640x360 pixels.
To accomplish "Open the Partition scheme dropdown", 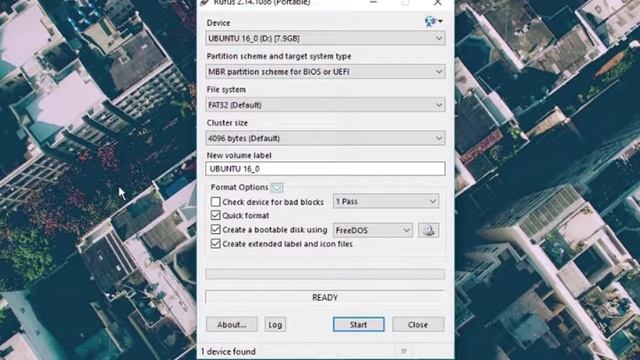I will 325,72.
